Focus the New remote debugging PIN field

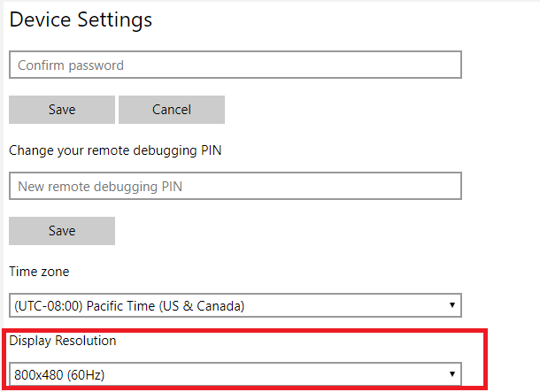[x=235, y=186]
